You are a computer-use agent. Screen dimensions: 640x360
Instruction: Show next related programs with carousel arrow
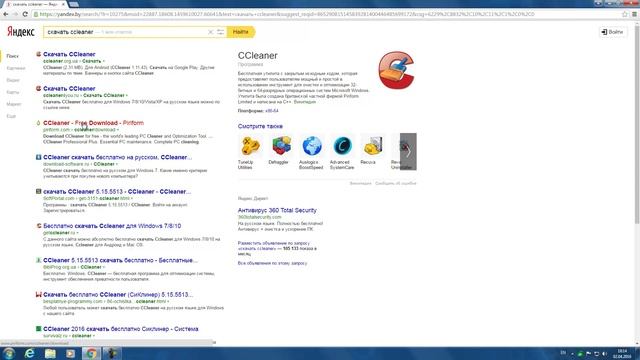(408, 151)
